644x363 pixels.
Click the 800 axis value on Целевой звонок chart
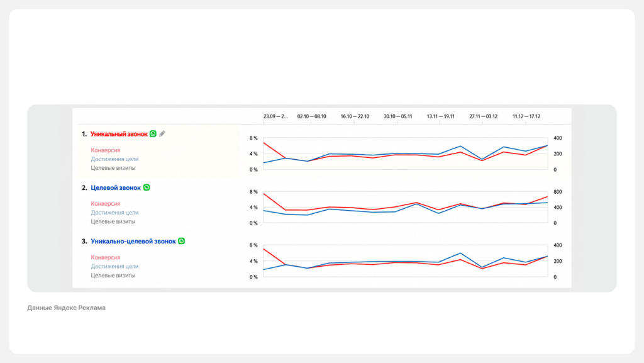(x=558, y=192)
